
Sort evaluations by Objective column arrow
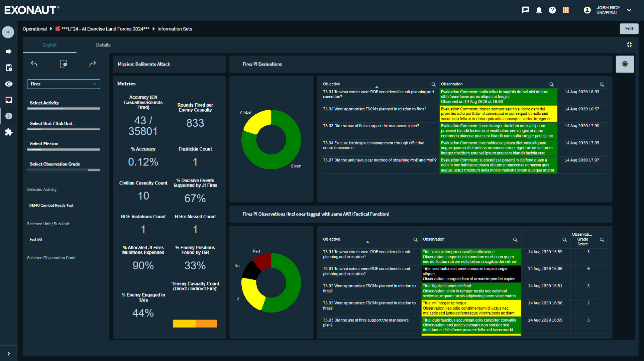(377, 87)
